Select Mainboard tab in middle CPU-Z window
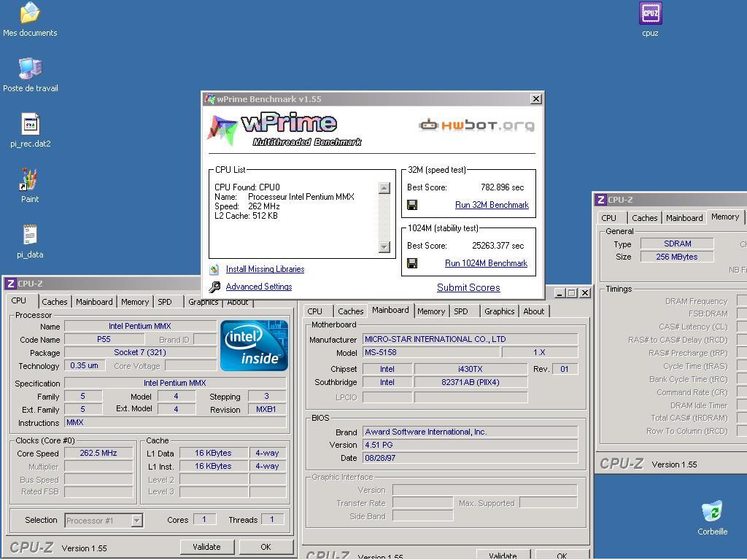This screenshot has width=747, height=560. [391, 310]
